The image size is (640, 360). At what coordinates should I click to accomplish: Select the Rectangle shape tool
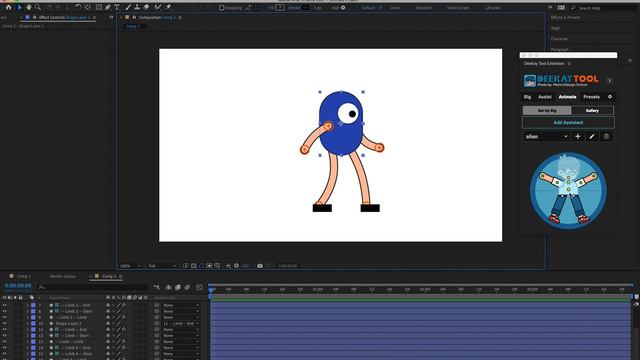pyautogui.click(x=99, y=7)
